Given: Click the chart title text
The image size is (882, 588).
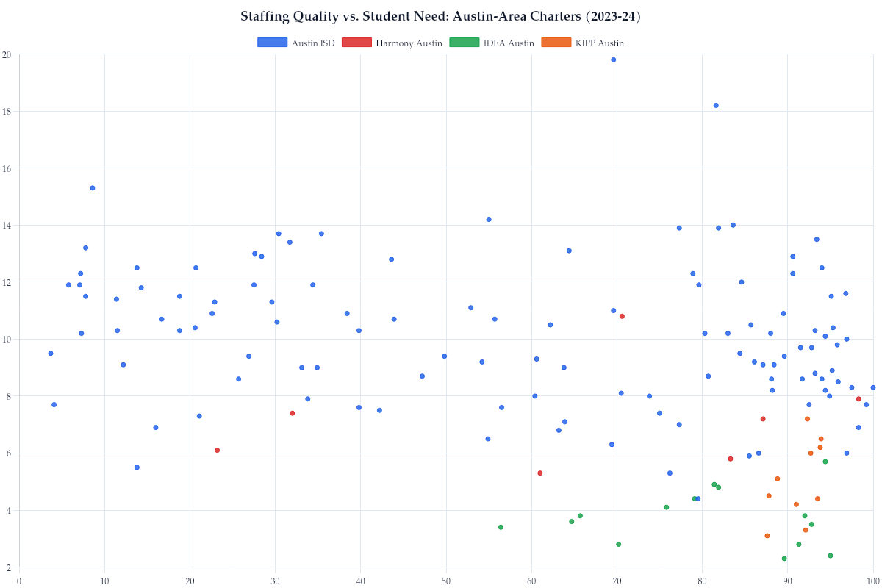Looking at the screenshot, I should pos(440,16).
